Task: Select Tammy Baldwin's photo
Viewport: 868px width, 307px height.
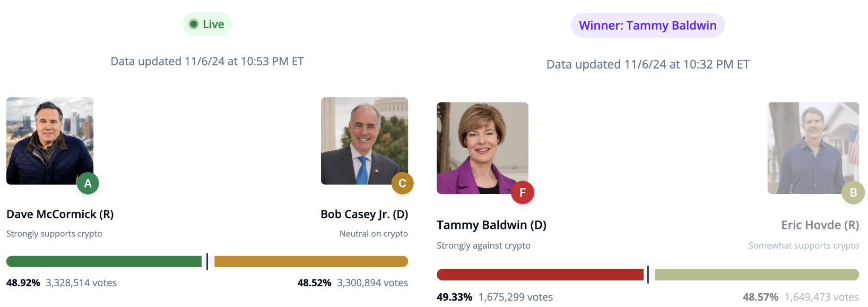Action: (482, 148)
